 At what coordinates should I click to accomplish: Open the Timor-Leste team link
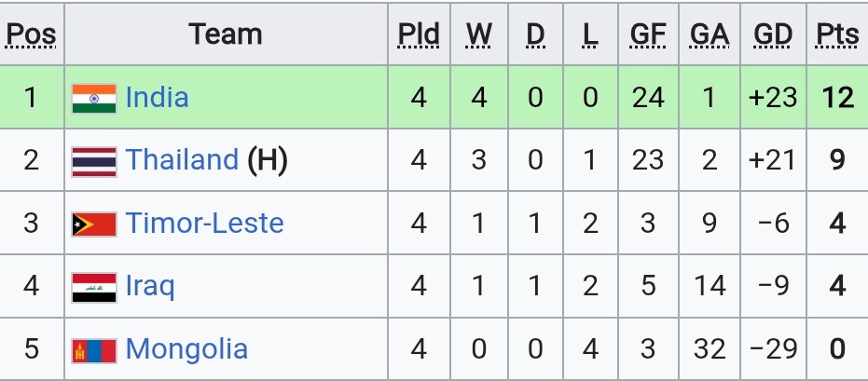click(205, 223)
